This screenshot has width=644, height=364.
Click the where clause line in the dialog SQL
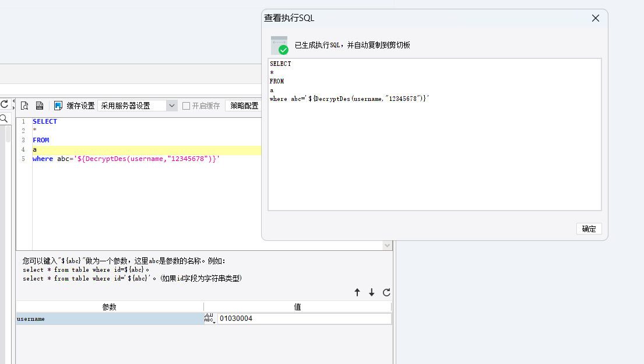[349, 99]
